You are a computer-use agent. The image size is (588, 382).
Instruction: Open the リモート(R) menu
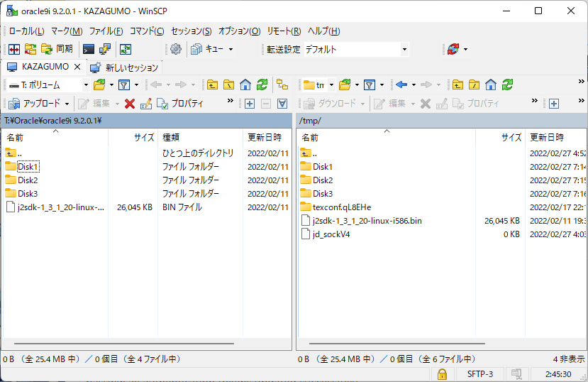click(284, 31)
